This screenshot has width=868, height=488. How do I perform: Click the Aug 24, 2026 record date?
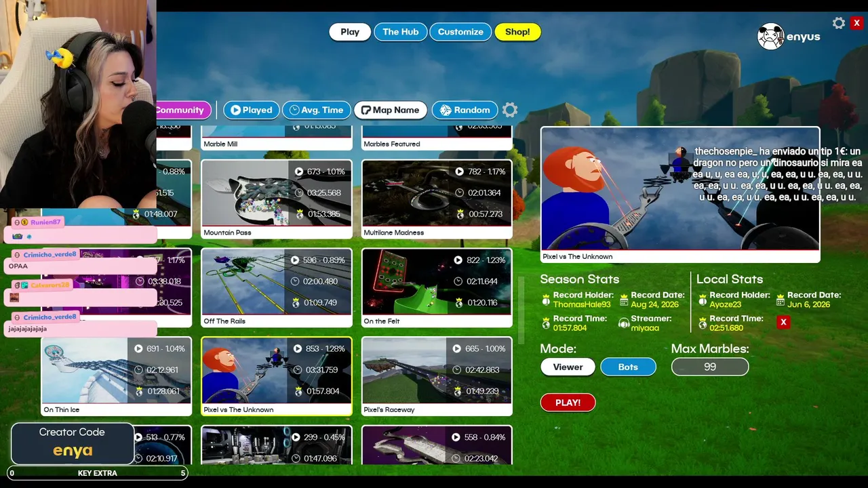655,305
